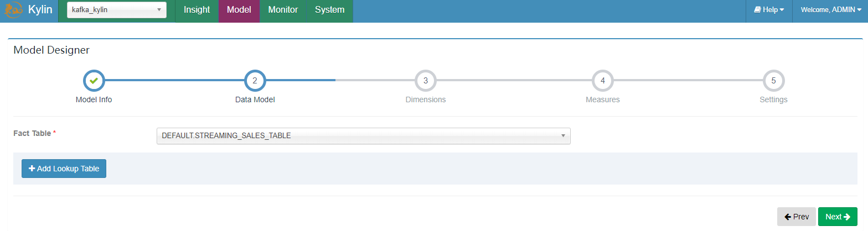The image size is (868, 231).
Task: Click step 1 checkmark circle
Action: pos(94,81)
